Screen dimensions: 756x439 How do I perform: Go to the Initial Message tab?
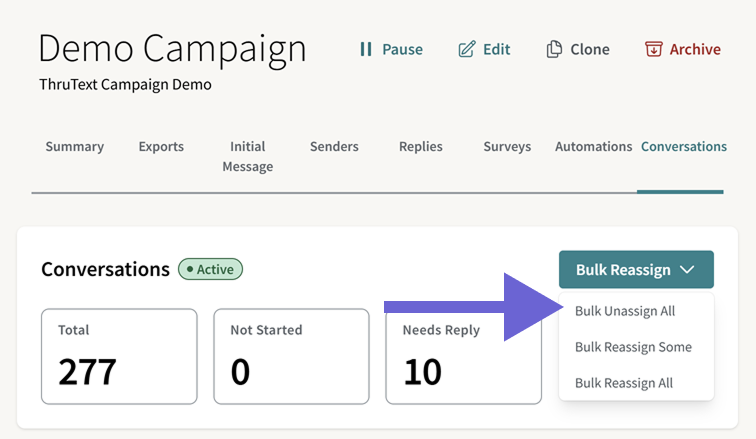pos(247,156)
